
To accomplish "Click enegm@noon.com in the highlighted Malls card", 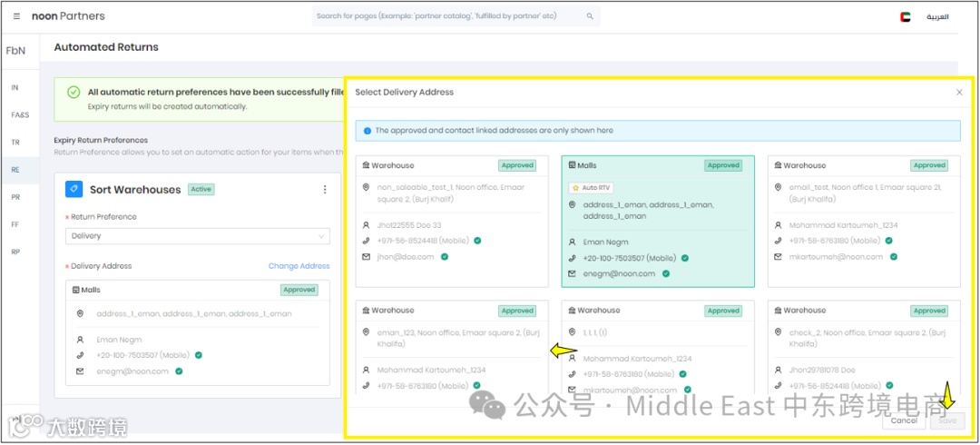I will tap(620, 273).
